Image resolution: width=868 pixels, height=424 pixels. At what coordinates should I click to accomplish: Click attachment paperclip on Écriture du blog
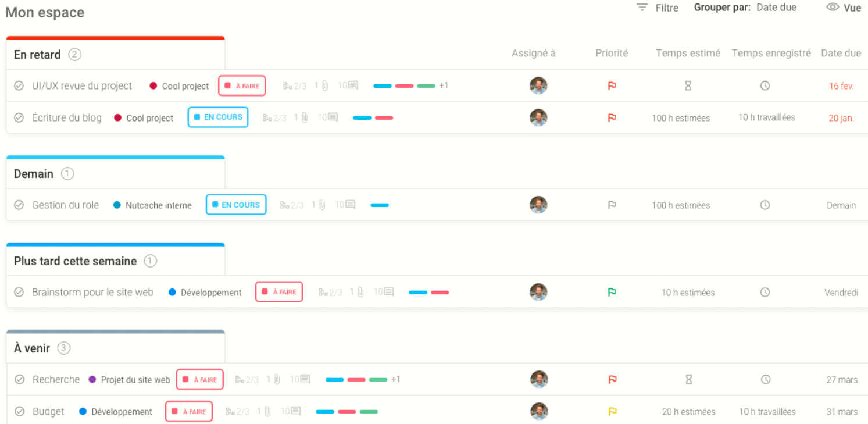[x=305, y=117]
